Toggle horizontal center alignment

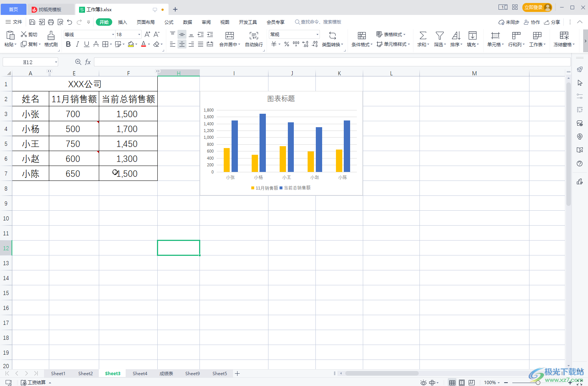tap(182, 44)
